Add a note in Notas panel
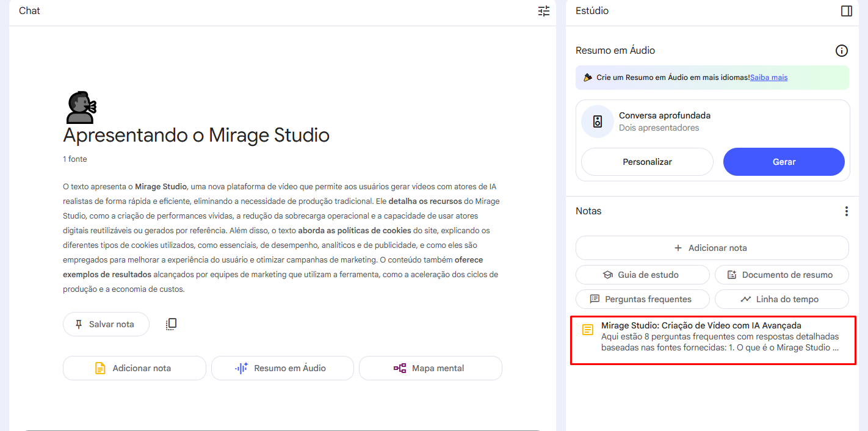Screen dimensions: 868x431 click(x=712, y=248)
